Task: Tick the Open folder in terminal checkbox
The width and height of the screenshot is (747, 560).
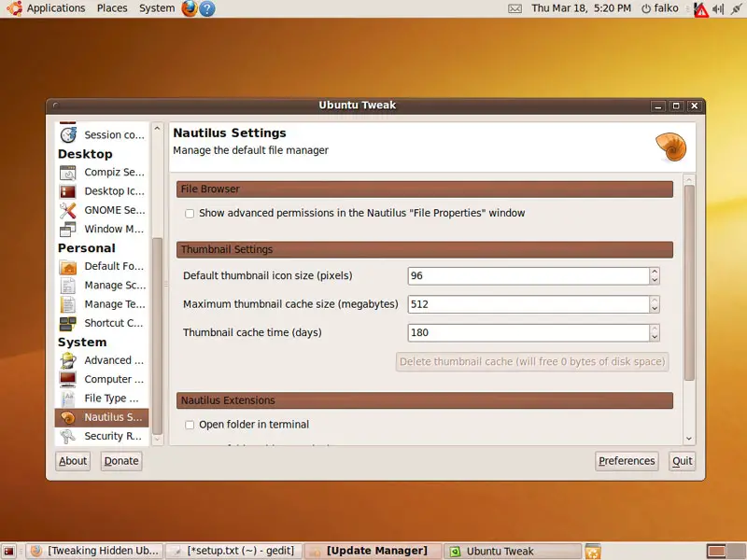Action: [190, 425]
